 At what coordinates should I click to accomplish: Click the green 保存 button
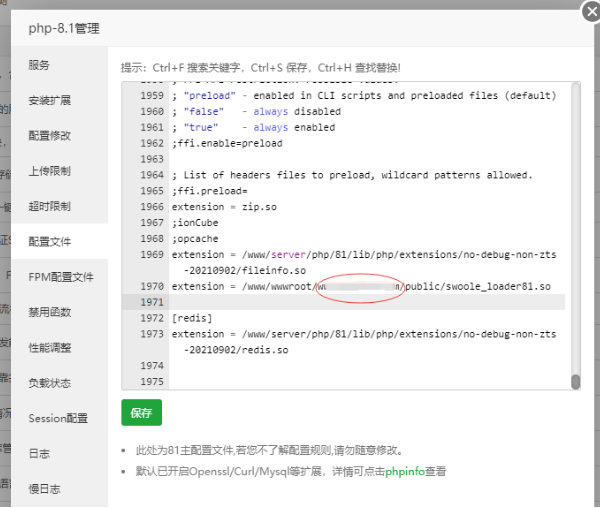(141, 412)
